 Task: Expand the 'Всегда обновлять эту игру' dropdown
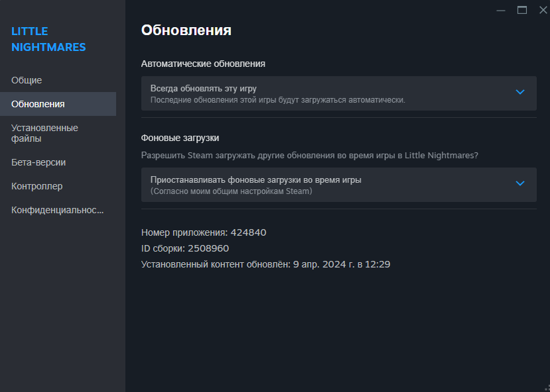point(339,93)
